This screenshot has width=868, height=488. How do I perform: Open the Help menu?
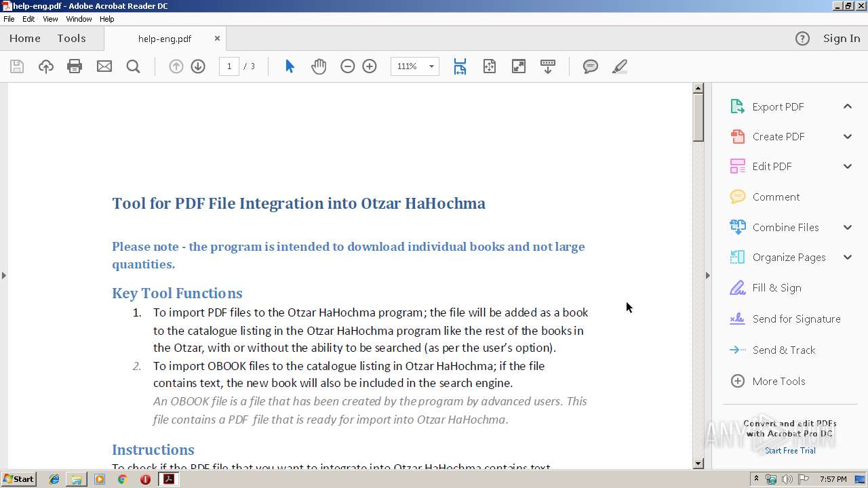point(107,19)
